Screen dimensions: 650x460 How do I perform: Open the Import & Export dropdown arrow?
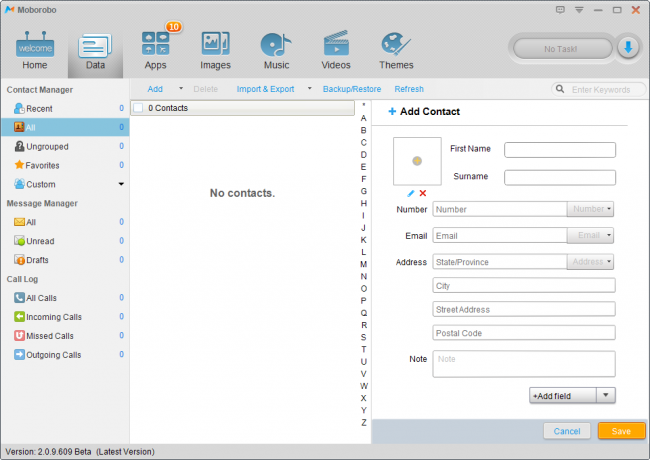pos(309,88)
